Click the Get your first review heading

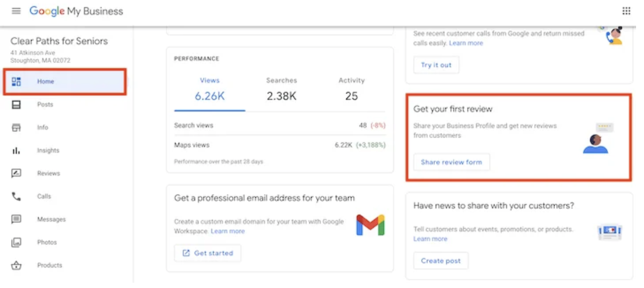(x=453, y=109)
